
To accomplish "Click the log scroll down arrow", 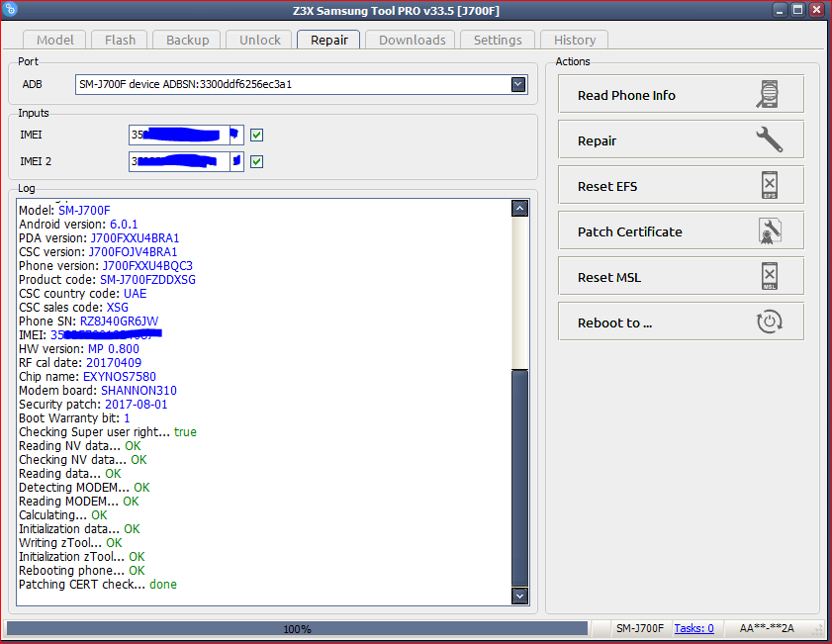I will (x=519, y=596).
